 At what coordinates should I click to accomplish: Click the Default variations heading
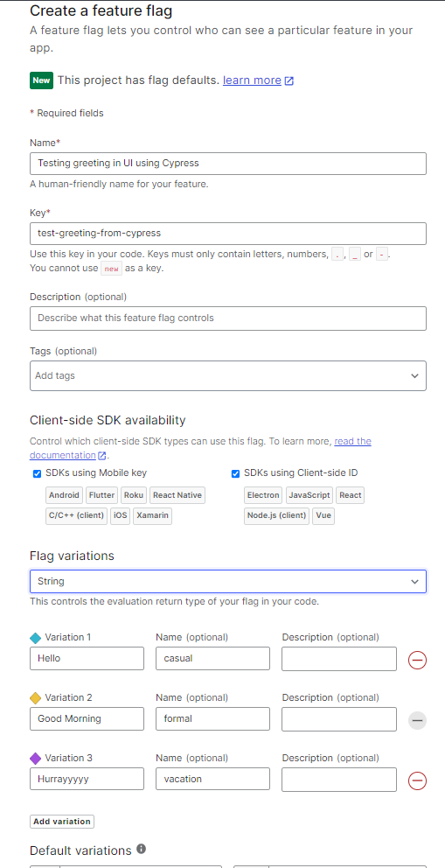80,850
